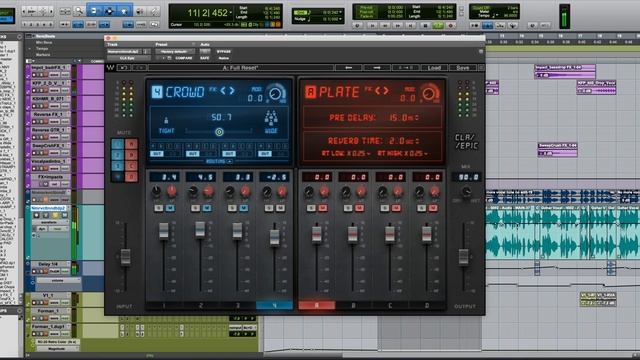Click the INPUT fader handle
Screen dimensions: 640x360
point(125,257)
